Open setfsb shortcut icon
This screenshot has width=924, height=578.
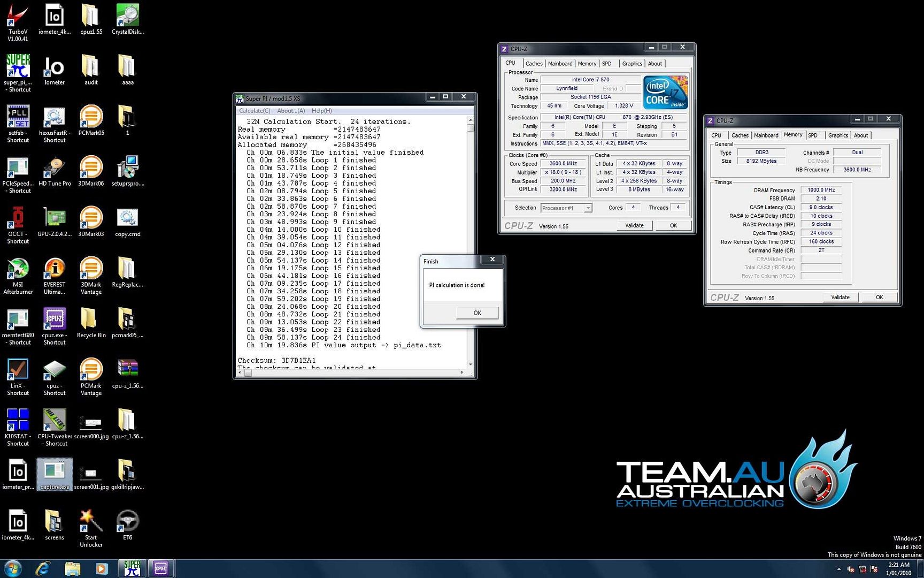[18, 124]
